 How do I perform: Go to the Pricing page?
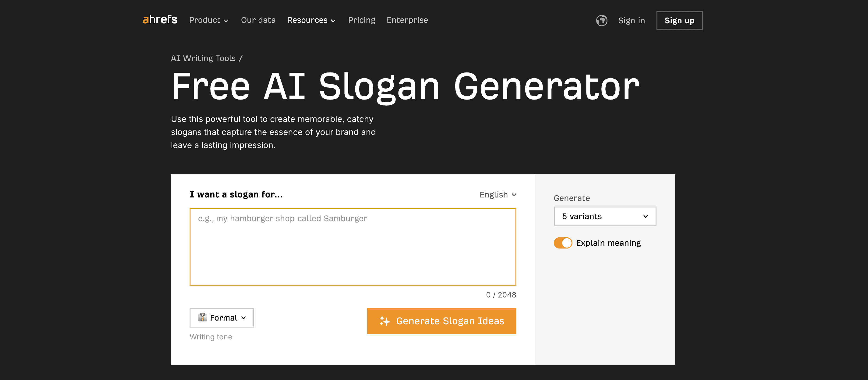click(x=362, y=20)
